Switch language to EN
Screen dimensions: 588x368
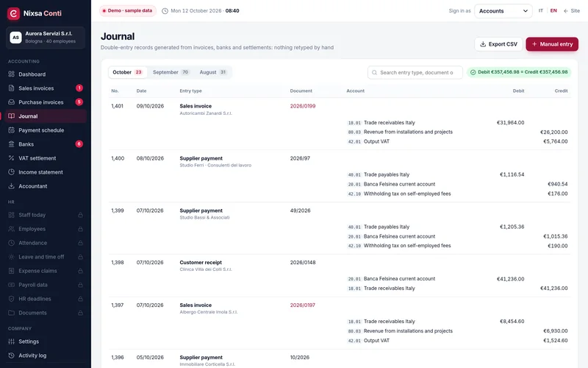point(553,11)
